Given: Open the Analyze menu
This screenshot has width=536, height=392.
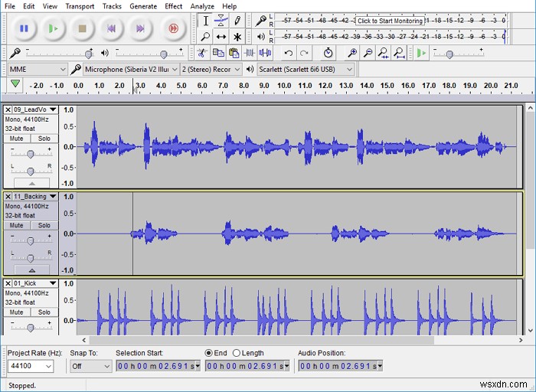Looking at the screenshot, I should (x=202, y=6).
